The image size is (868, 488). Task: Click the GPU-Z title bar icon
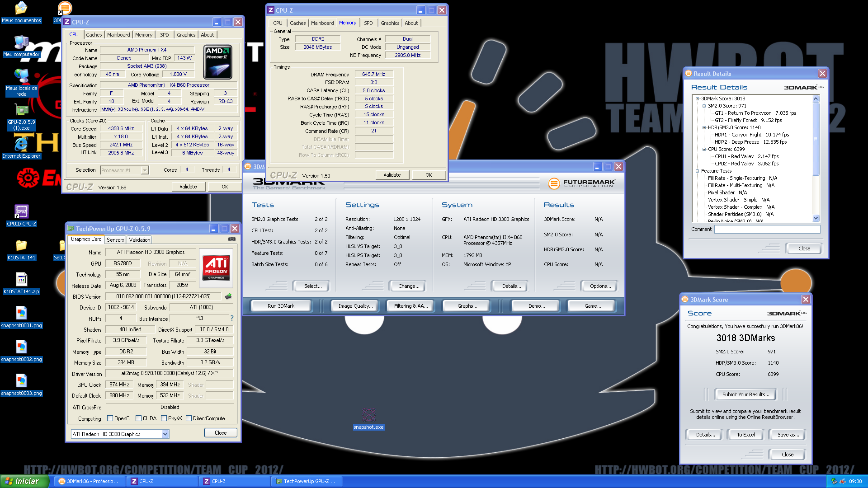click(71, 229)
